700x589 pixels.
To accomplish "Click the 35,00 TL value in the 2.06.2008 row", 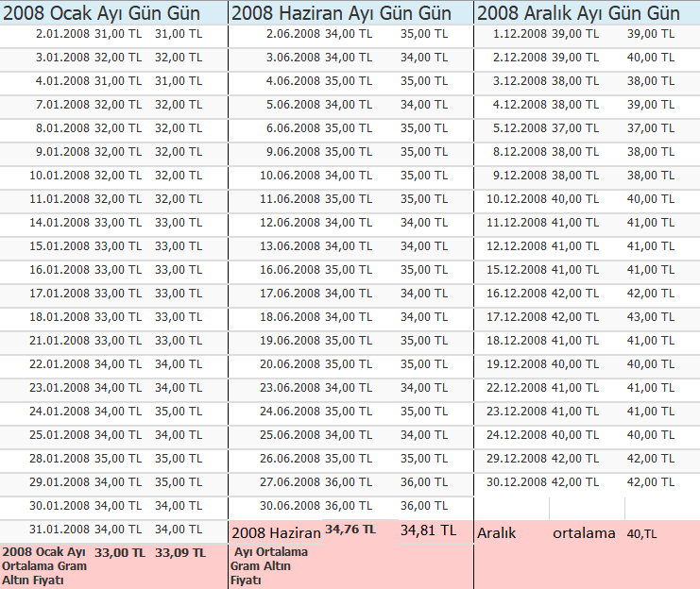I will click(424, 34).
